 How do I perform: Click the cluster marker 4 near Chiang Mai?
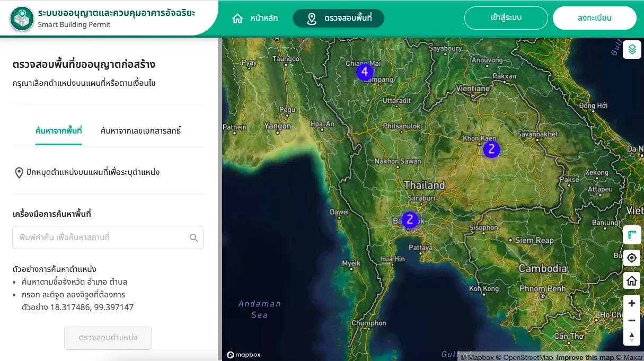pyautogui.click(x=365, y=72)
